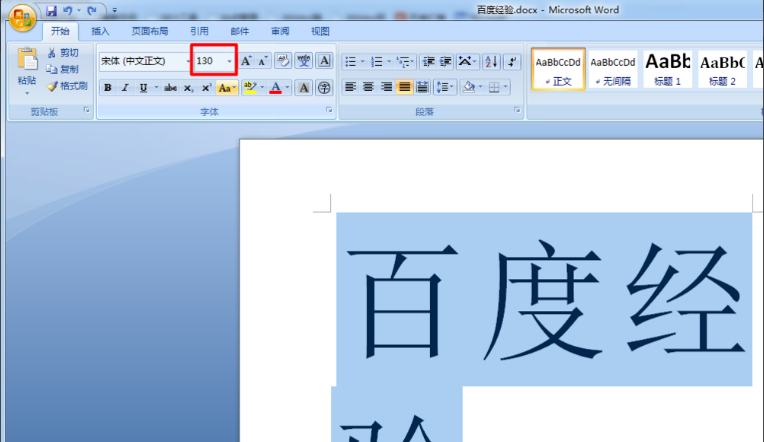
Task: Switch to the 开始 tab
Action: point(60,31)
